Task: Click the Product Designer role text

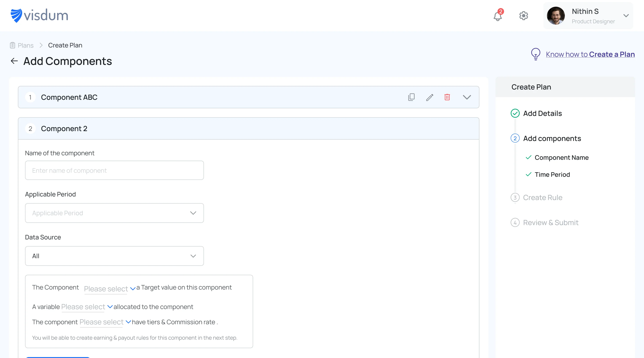Action: tap(593, 21)
